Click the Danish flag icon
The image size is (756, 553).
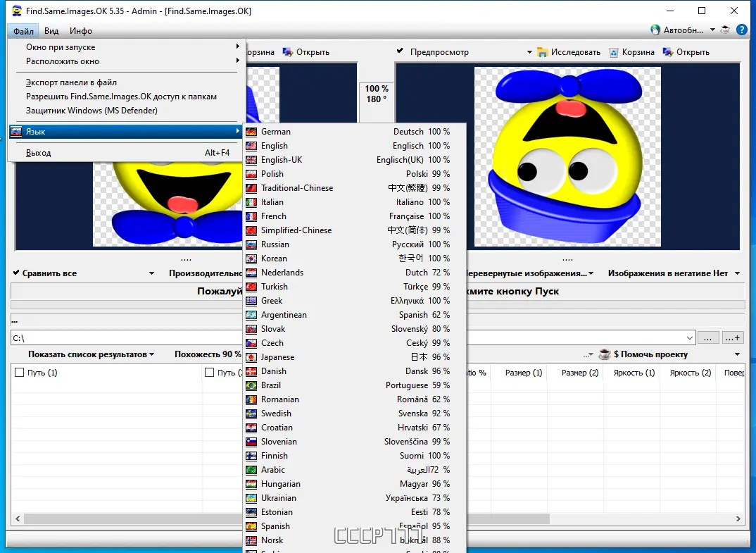(251, 371)
